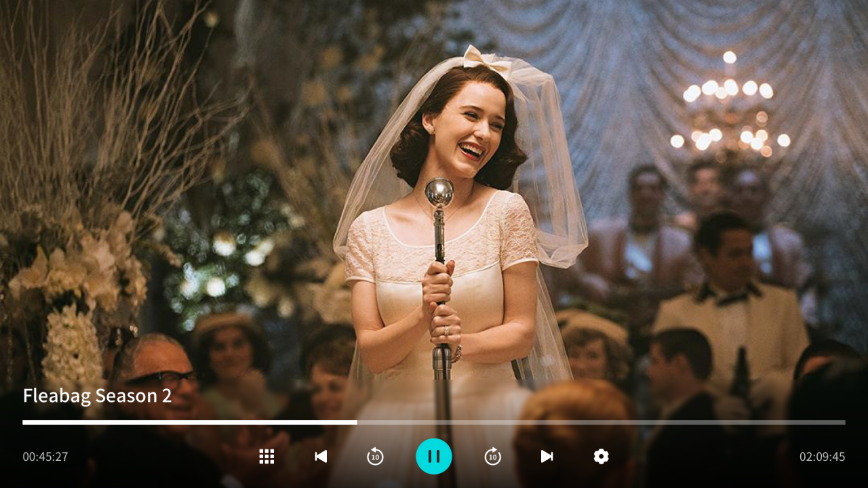Open the playback settings gear
This screenshot has height=488, width=868.
click(x=601, y=456)
